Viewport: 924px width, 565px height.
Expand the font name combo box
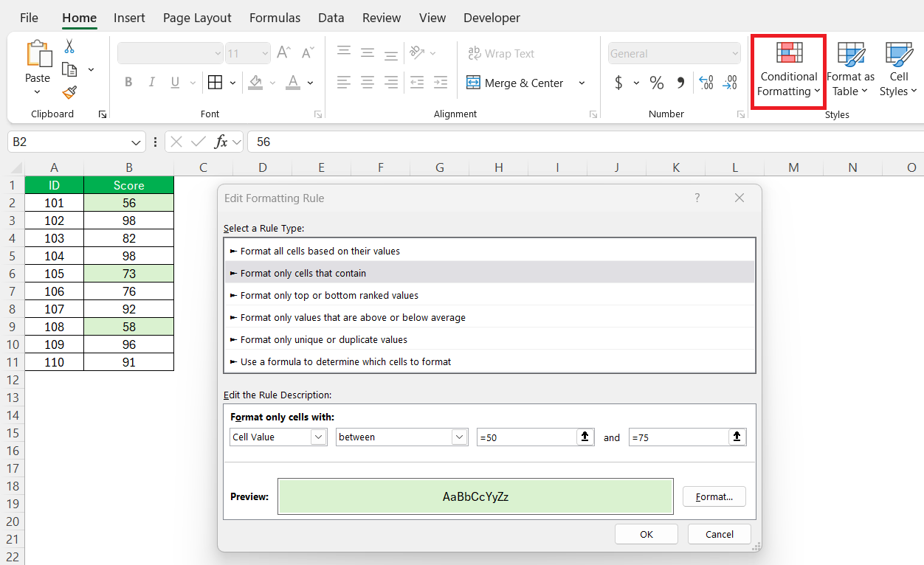(218, 53)
